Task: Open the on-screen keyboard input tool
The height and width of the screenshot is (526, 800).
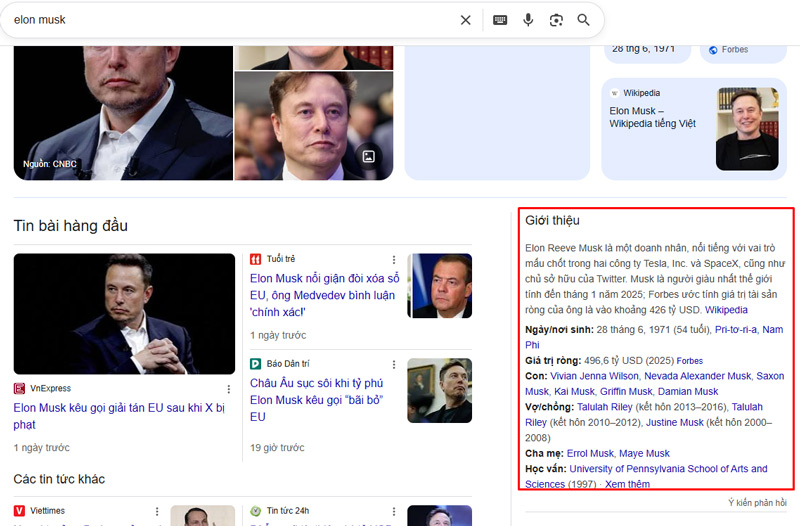Action: point(500,20)
